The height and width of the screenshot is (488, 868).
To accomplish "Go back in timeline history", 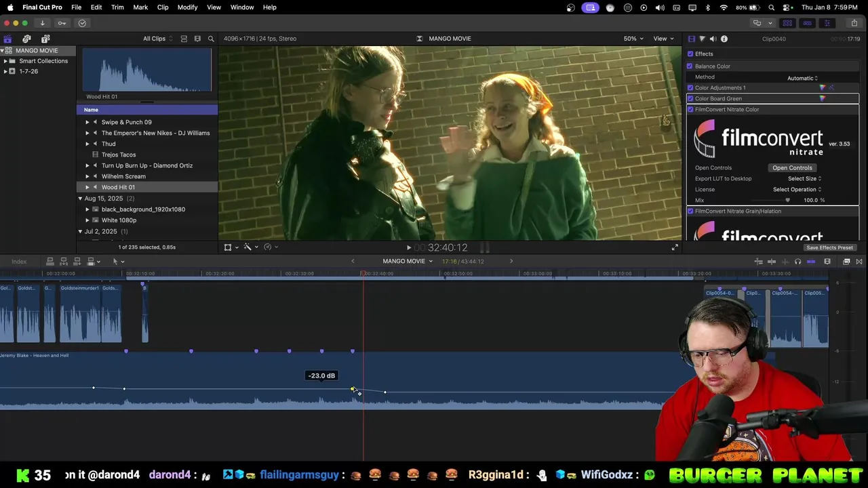I will tap(353, 261).
